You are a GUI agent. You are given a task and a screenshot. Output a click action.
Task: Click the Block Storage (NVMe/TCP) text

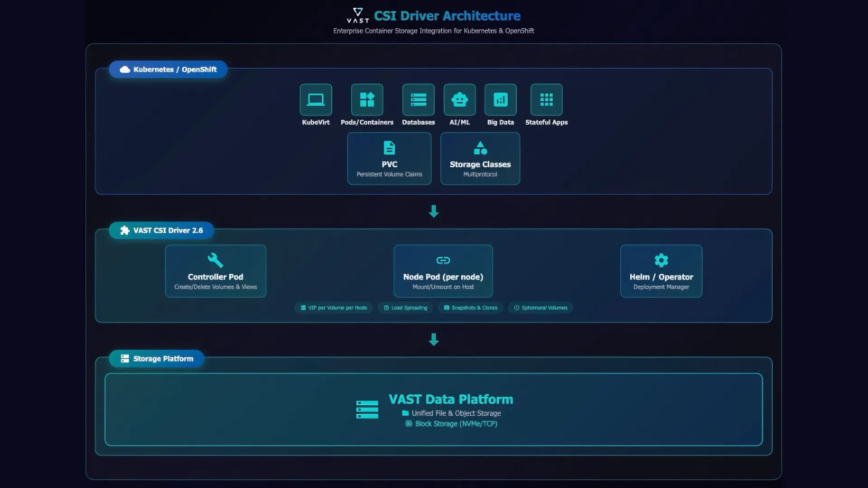point(456,424)
